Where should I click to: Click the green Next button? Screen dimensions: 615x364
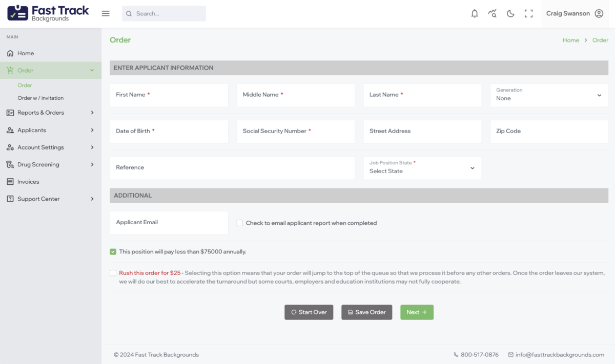(417, 312)
